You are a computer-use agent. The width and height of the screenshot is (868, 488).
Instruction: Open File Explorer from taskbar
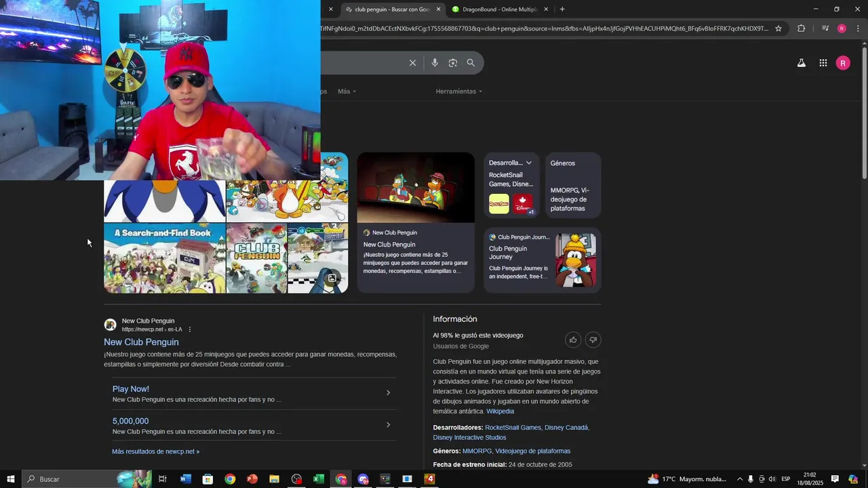(x=274, y=479)
